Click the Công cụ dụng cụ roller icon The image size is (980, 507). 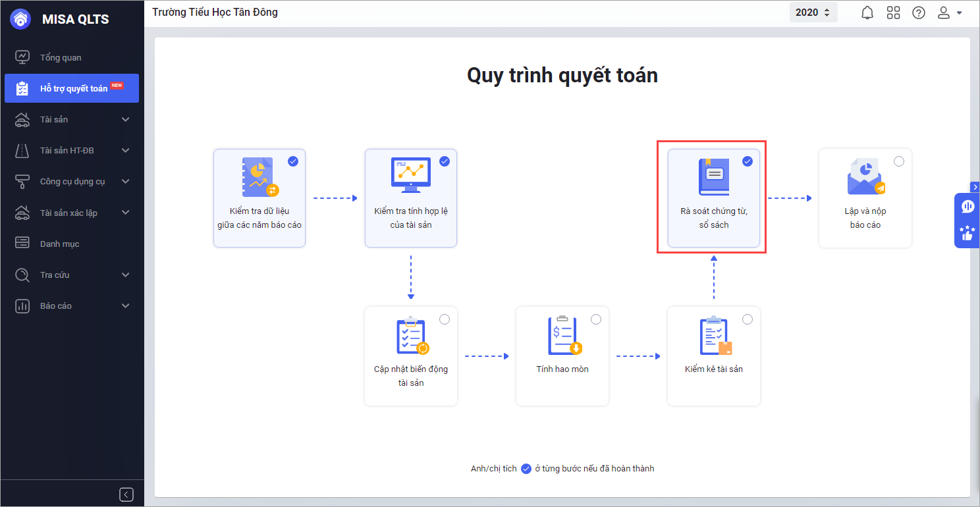pyautogui.click(x=22, y=181)
